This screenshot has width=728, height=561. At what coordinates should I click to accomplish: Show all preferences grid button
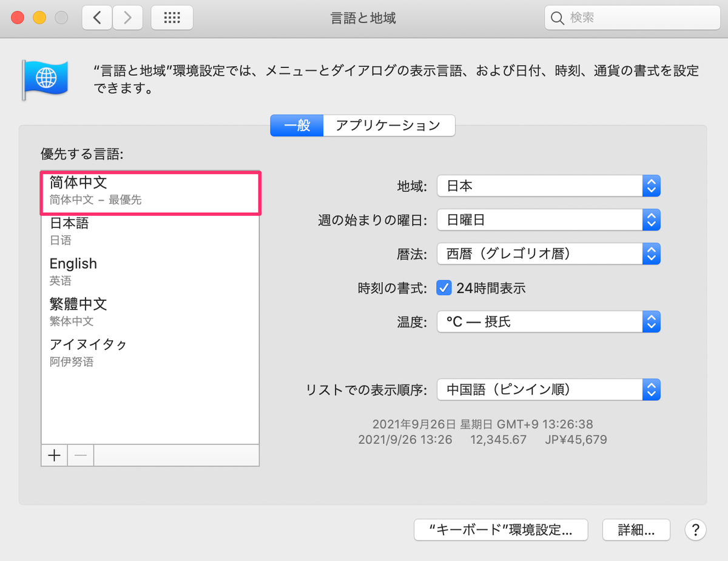click(x=172, y=18)
